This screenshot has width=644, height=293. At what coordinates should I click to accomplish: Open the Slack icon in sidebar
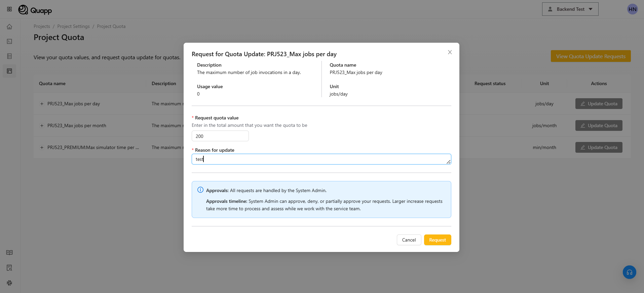point(9,283)
